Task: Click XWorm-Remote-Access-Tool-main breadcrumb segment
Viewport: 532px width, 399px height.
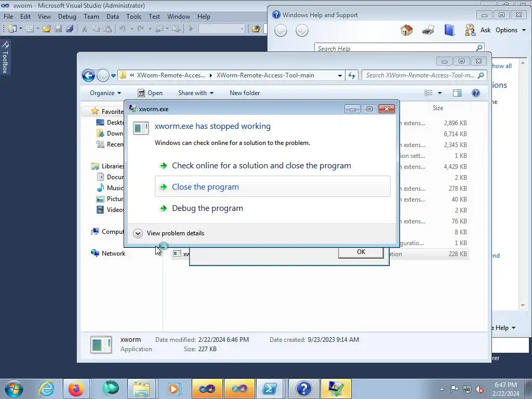Action: tap(265, 75)
